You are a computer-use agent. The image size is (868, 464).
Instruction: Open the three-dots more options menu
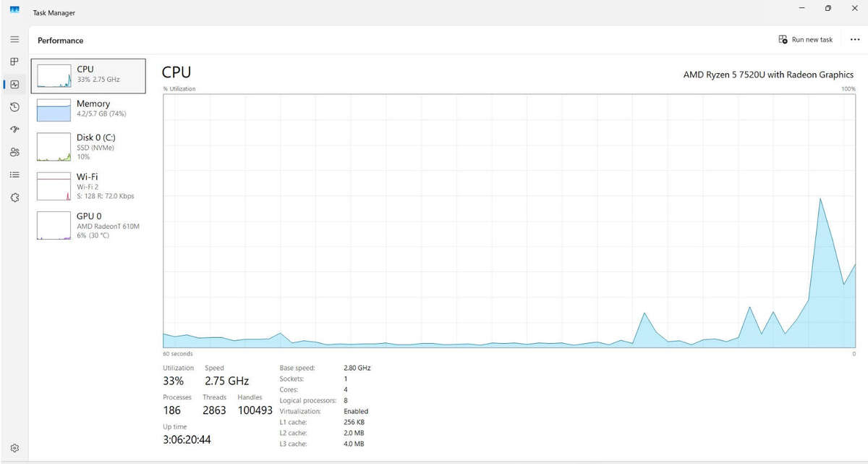point(854,40)
